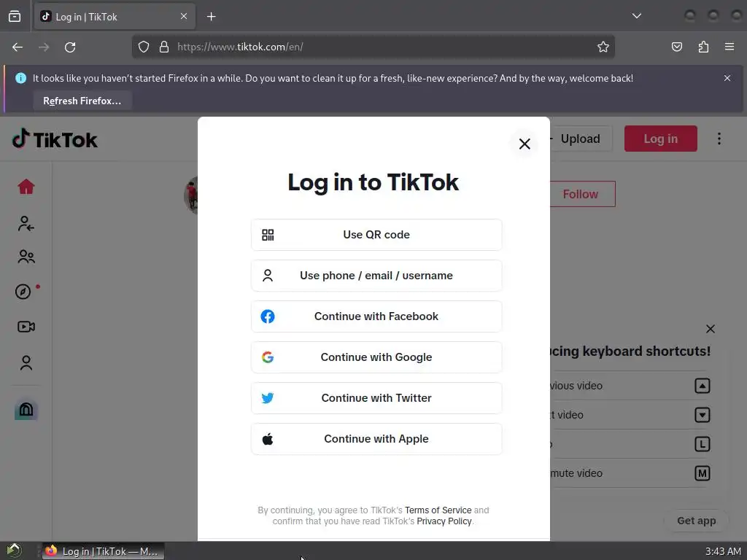The height and width of the screenshot is (560, 747).
Task: Click the up arrow shortcut key icon
Action: pos(703,386)
